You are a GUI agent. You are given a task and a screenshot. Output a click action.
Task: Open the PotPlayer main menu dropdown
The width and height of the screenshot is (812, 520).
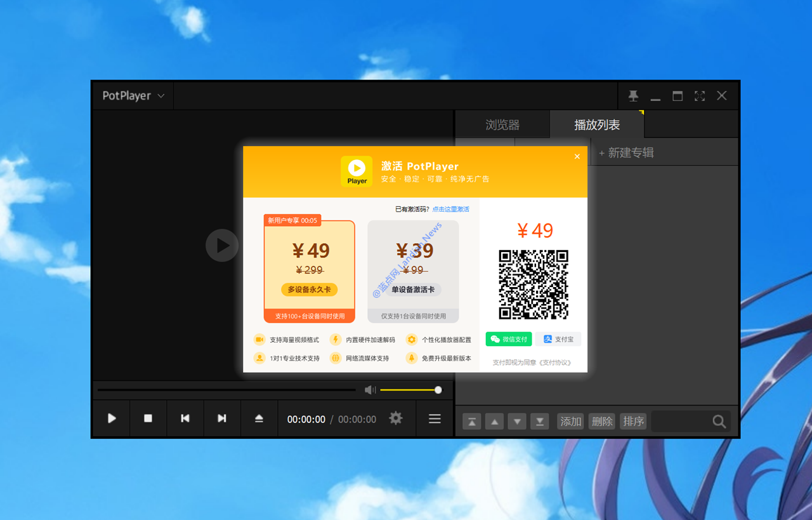133,96
